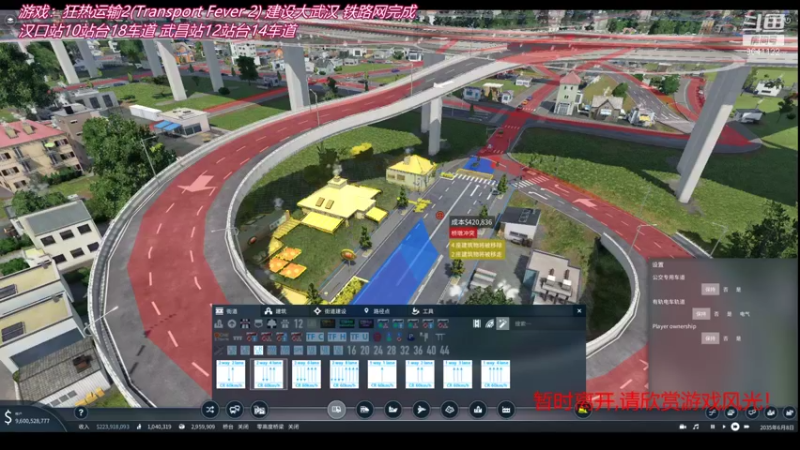Set Player ownership to 是
This screenshot has height=450, width=800.
tap(738, 338)
